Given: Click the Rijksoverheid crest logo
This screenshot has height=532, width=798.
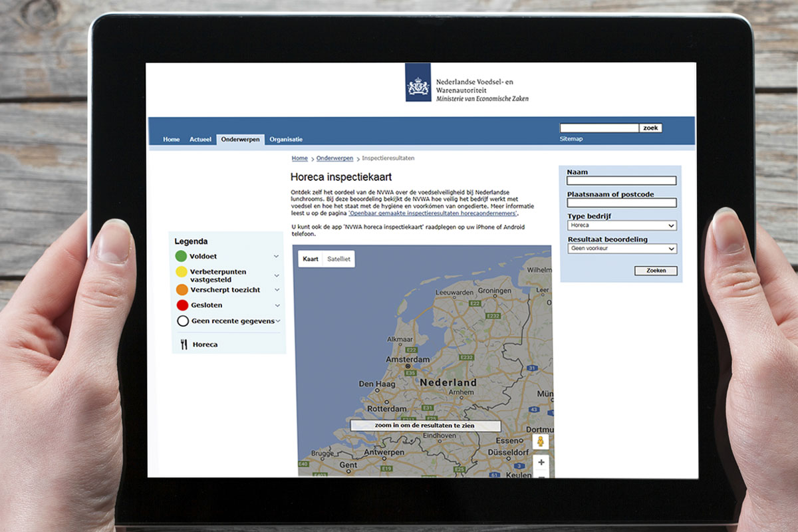Looking at the screenshot, I should click(418, 83).
